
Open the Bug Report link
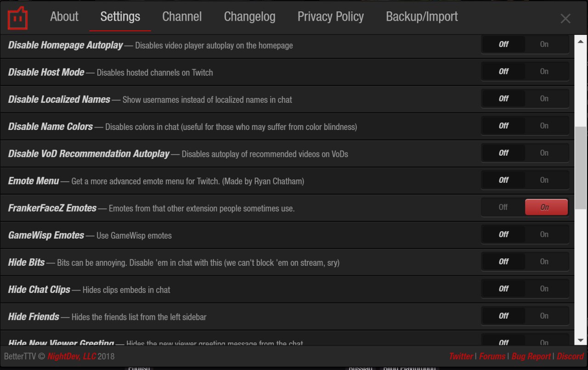coord(531,356)
